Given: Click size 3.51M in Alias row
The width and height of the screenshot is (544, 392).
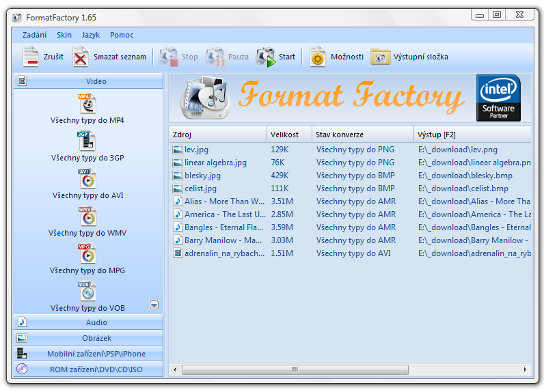Looking at the screenshot, I should click(282, 201).
